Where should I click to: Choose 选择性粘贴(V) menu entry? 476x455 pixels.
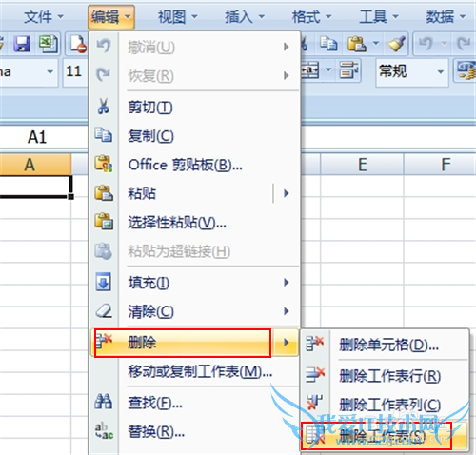195,223
